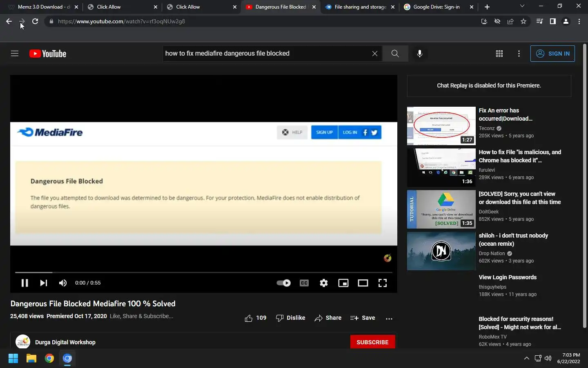Open Chrome profile menu
Image resolution: width=588 pixels, height=368 pixels.
tap(566, 21)
